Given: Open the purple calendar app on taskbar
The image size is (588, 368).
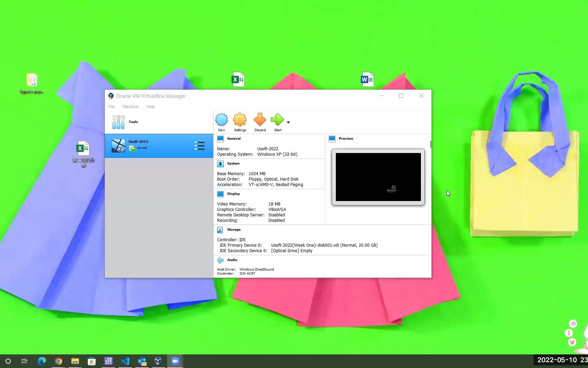Looking at the screenshot, I should tap(109, 361).
